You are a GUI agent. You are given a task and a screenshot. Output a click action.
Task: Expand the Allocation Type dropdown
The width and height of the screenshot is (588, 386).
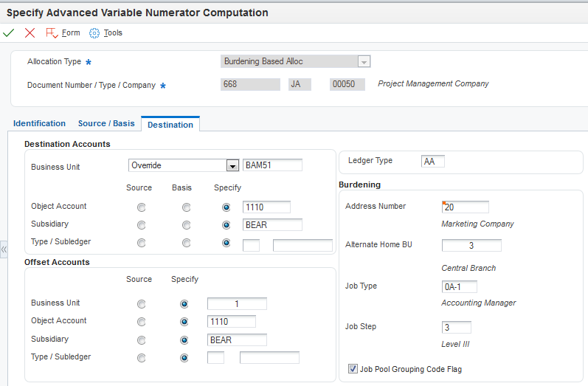(363, 62)
